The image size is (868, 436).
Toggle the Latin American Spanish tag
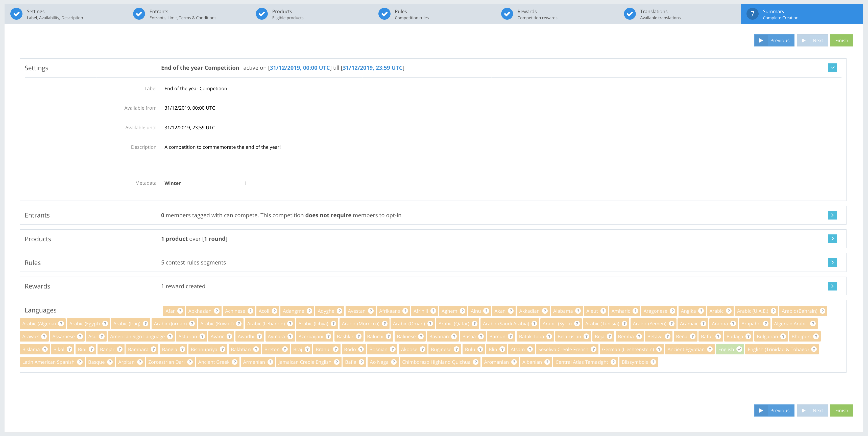click(48, 362)
